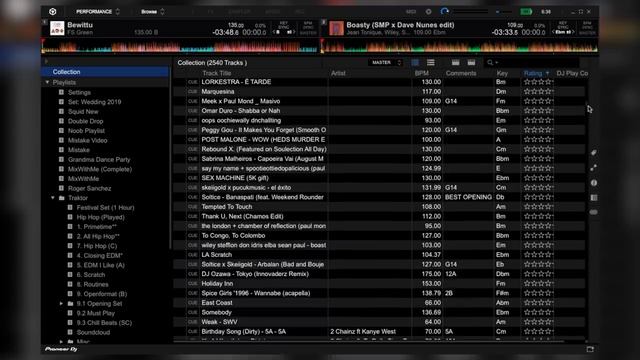The height and width of the screenshot is (360, 640).
Task: Sort by BPM column header
Action: coord(422,73)
